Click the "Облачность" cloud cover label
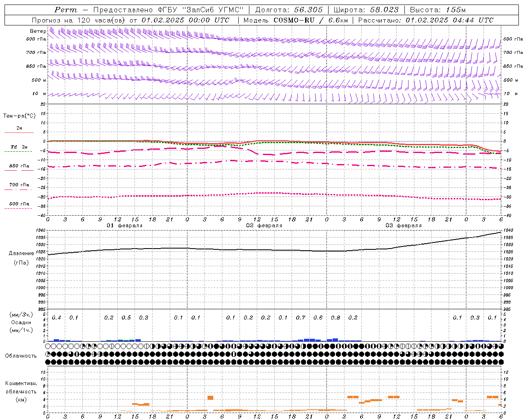Viewport: 525px width, 420px height. point(21,356)
